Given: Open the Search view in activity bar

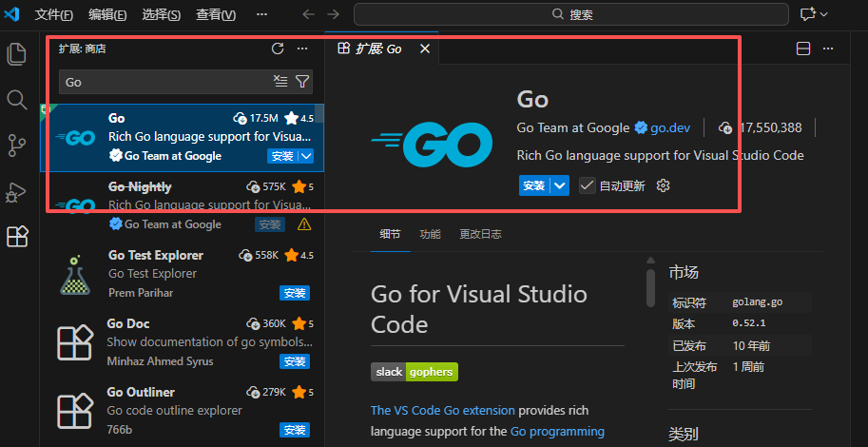Looking at the screenshot, I should click(x=17, y=100).
